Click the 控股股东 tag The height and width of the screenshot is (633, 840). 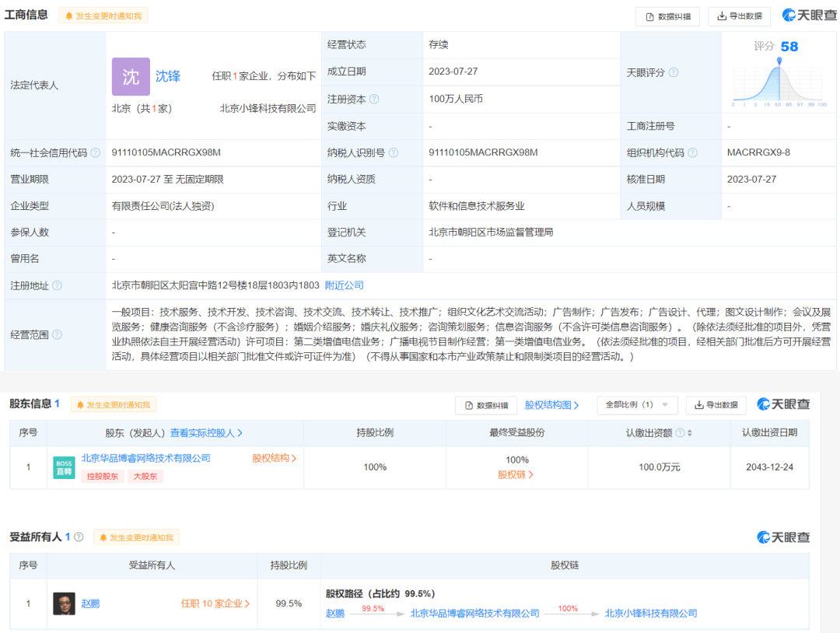[x=103, y=476]
